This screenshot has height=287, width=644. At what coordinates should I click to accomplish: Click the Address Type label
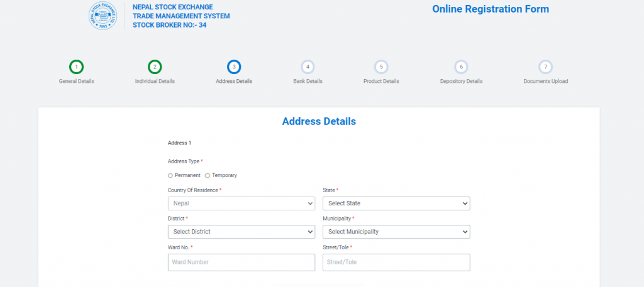point(184,161)
